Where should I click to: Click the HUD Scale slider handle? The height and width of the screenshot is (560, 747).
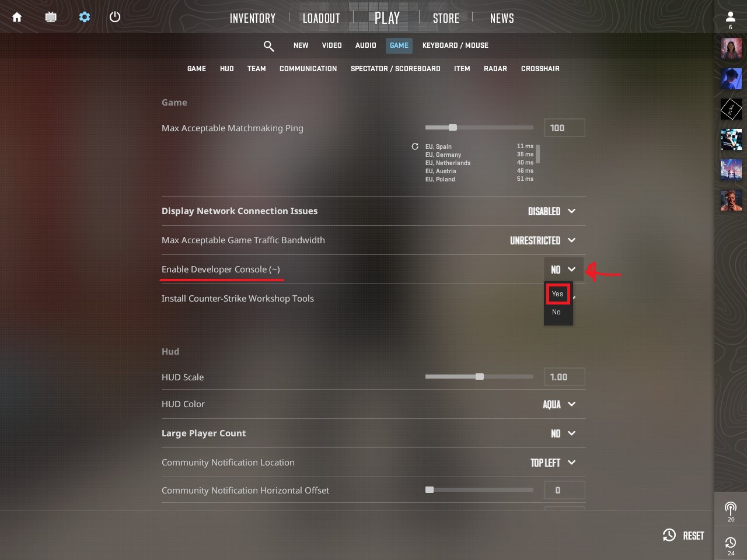(480, 377)
